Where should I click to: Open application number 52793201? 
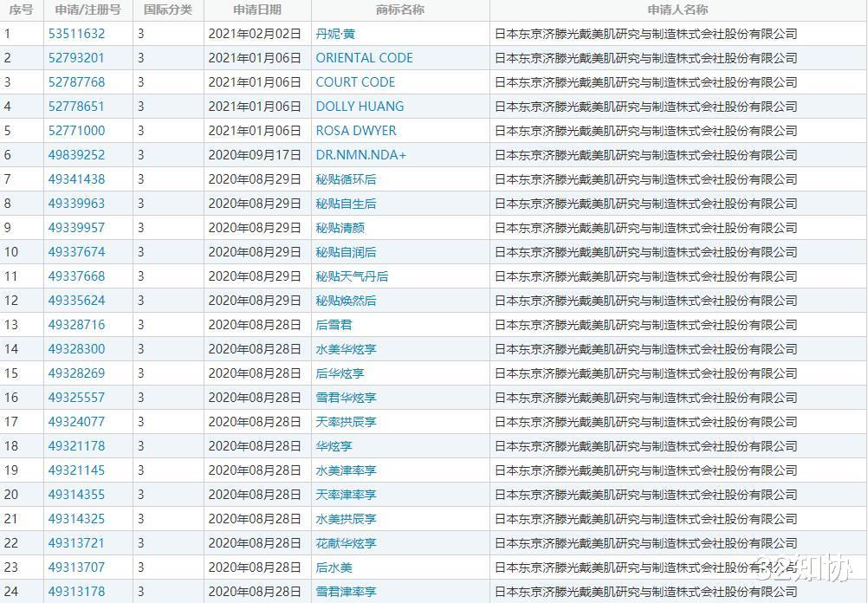tap(76, 58)
